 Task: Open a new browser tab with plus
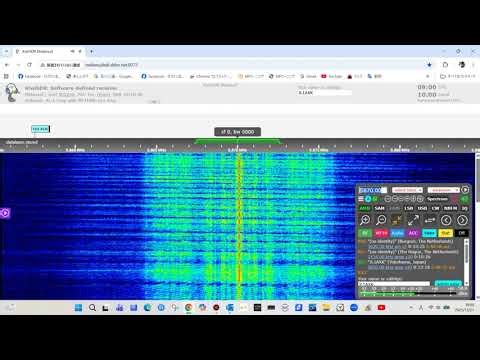pos(91,51)
